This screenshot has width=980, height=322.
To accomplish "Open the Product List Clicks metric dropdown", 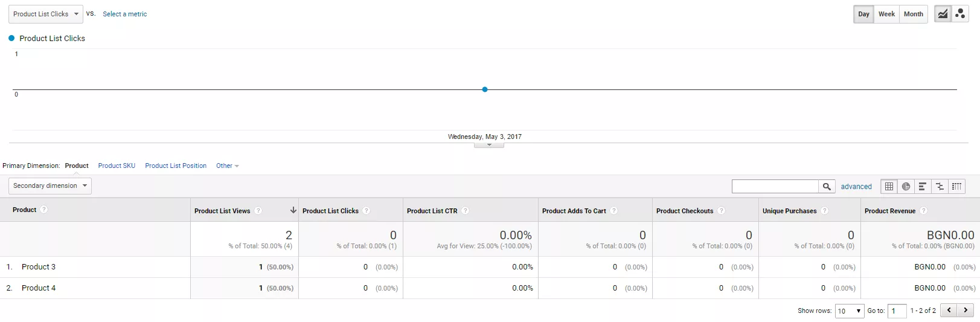I will click(46, 14).
